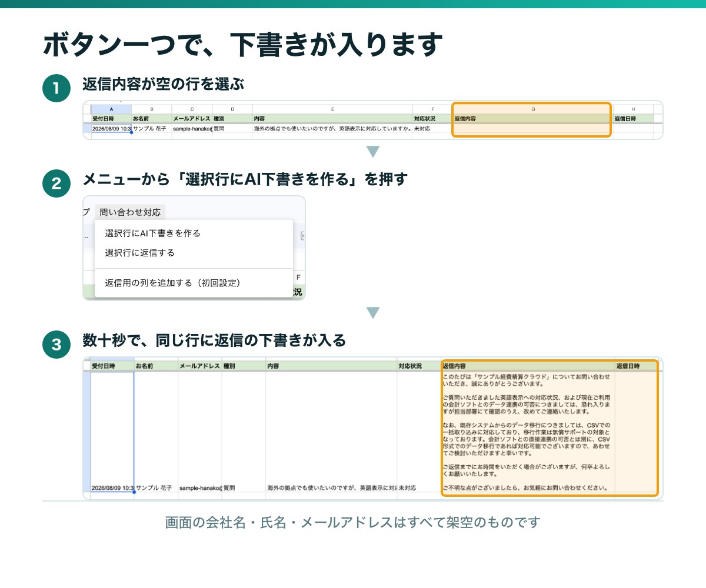Select column header H

tap(634, 109)
